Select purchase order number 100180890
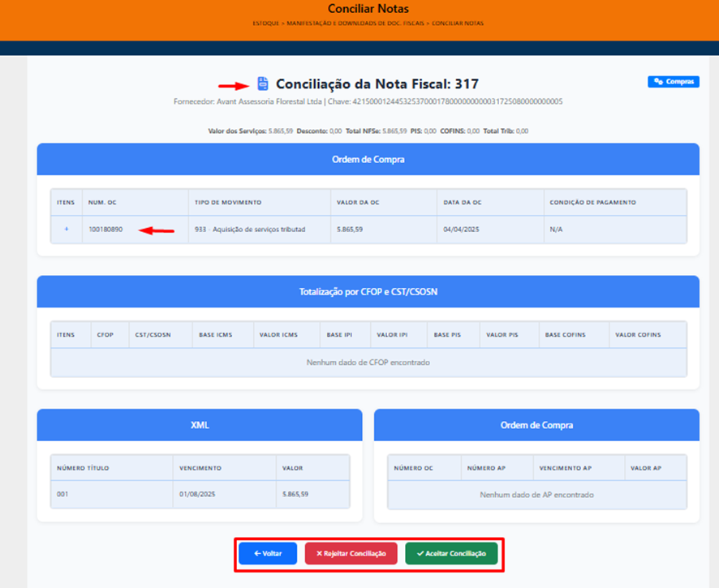719x588 pixels. (x=105, y=230)
